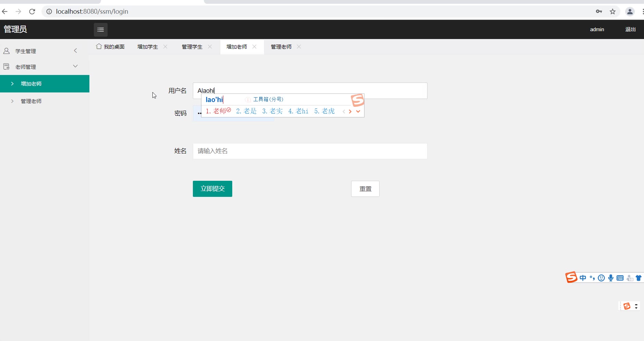Click the home icon in the 我的桌面 tab
The width and height of the screenshot is (644, 341).
[x=99, y=46]
